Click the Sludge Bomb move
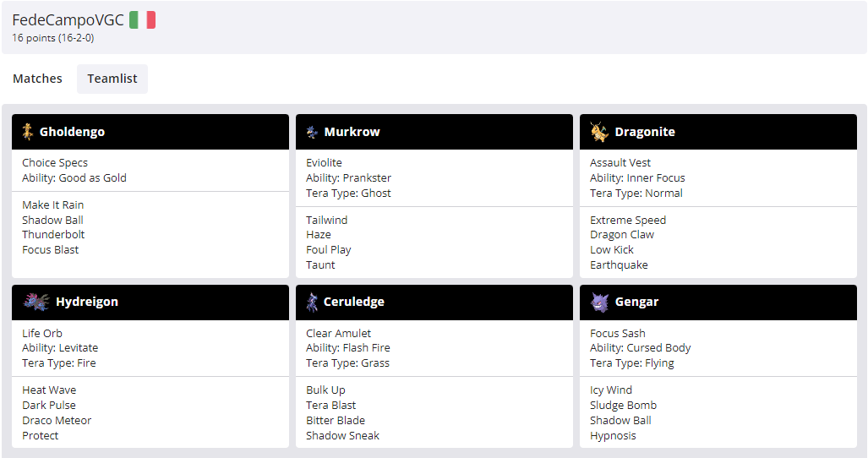Image resolution: width=868 pixels, height=458 pixels. coord(624,405)
